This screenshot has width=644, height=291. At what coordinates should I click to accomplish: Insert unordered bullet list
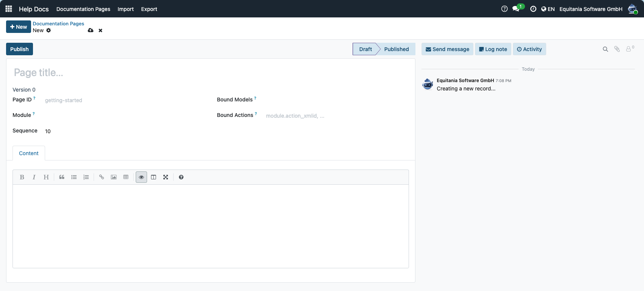tap(74, 177)
